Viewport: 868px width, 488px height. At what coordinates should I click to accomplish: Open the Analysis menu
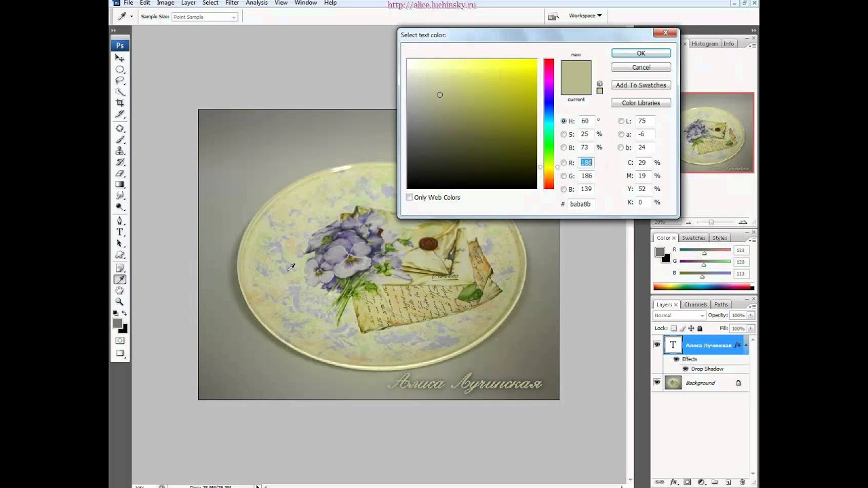click(256, 3)
